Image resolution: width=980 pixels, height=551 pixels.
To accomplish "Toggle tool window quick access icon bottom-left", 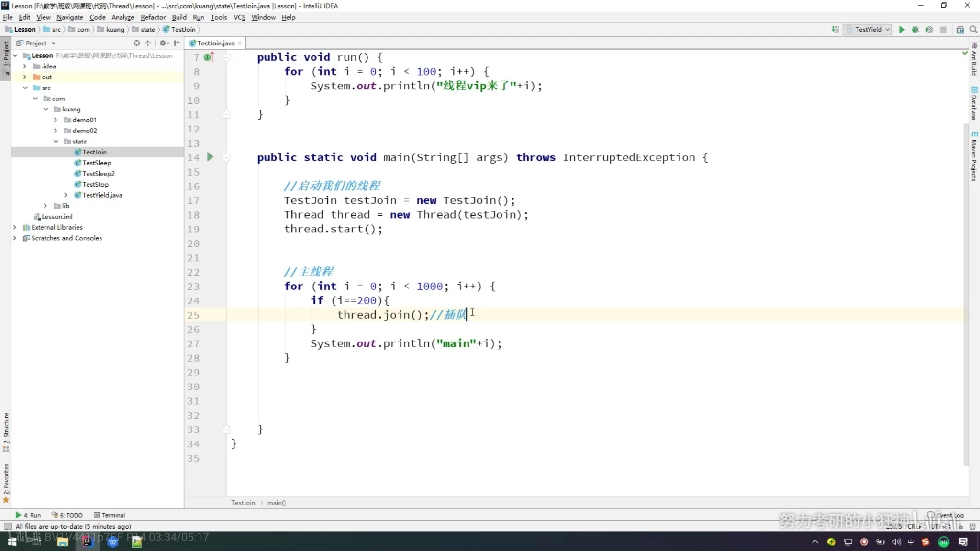I will 8,526.
